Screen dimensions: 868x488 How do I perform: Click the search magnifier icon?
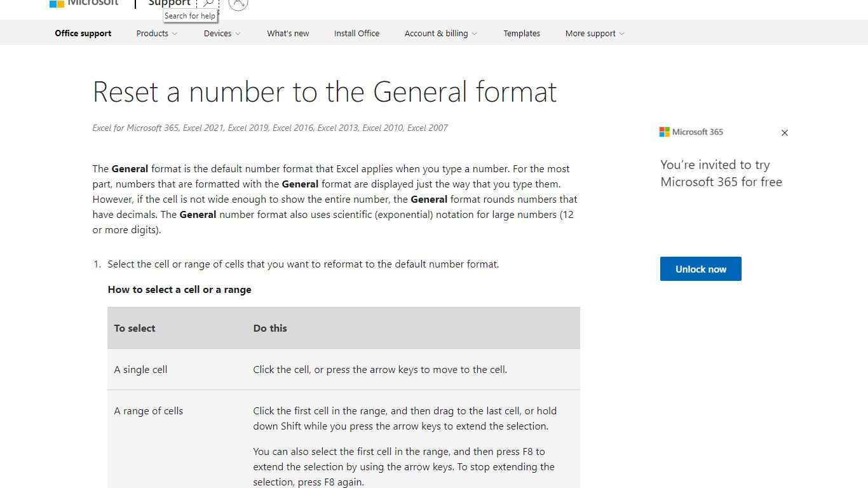pos(208,3)
